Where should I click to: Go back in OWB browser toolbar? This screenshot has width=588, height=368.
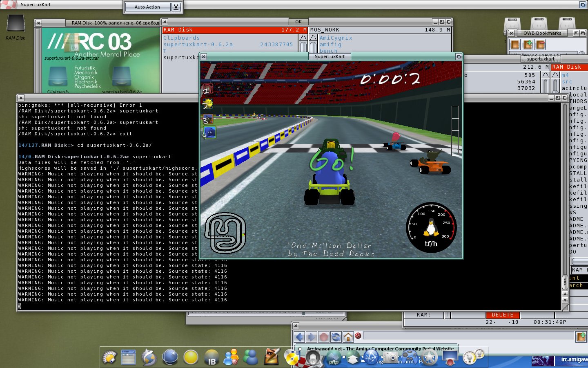(299, 337)
